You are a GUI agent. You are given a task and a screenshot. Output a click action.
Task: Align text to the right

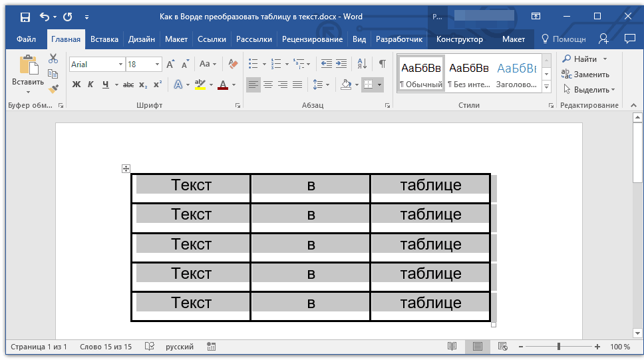coord(283,85)
